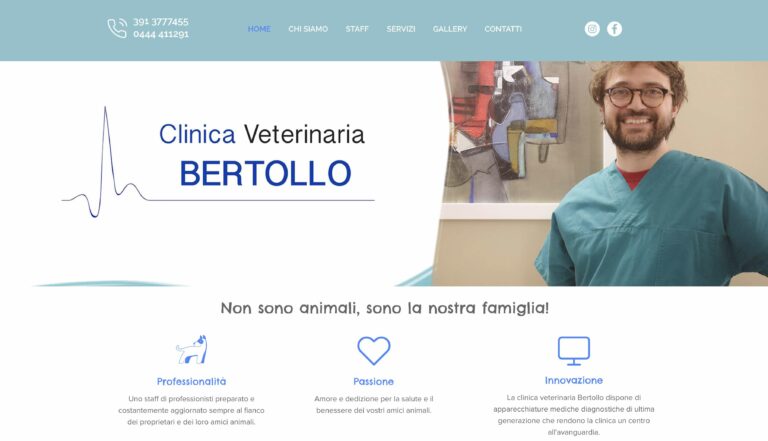The image size is (768, 441).
Task: Click the Clinica Veterinaria BERTOLLO logo text
Action: click(x=263, y=154)
